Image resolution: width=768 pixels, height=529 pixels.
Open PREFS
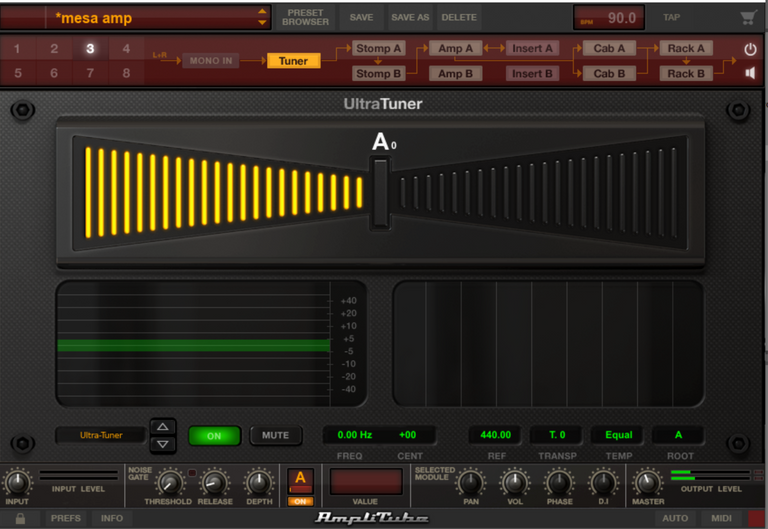[x=66, y=518]
